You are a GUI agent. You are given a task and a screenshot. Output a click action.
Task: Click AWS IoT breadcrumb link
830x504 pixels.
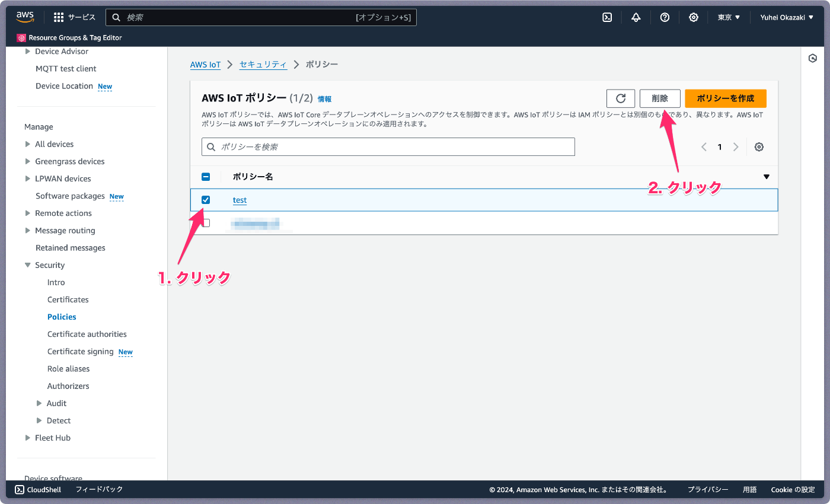[x=205, y=65]
